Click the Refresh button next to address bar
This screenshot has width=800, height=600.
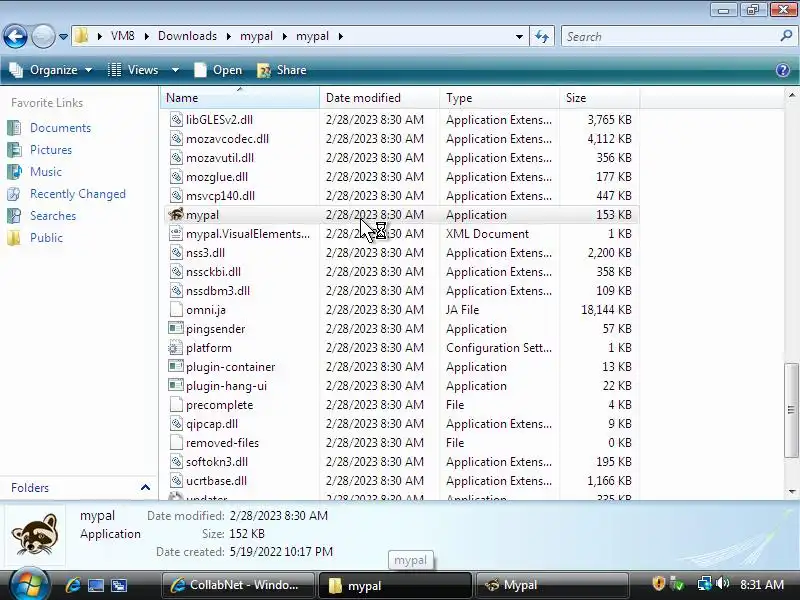coord(542,36)
